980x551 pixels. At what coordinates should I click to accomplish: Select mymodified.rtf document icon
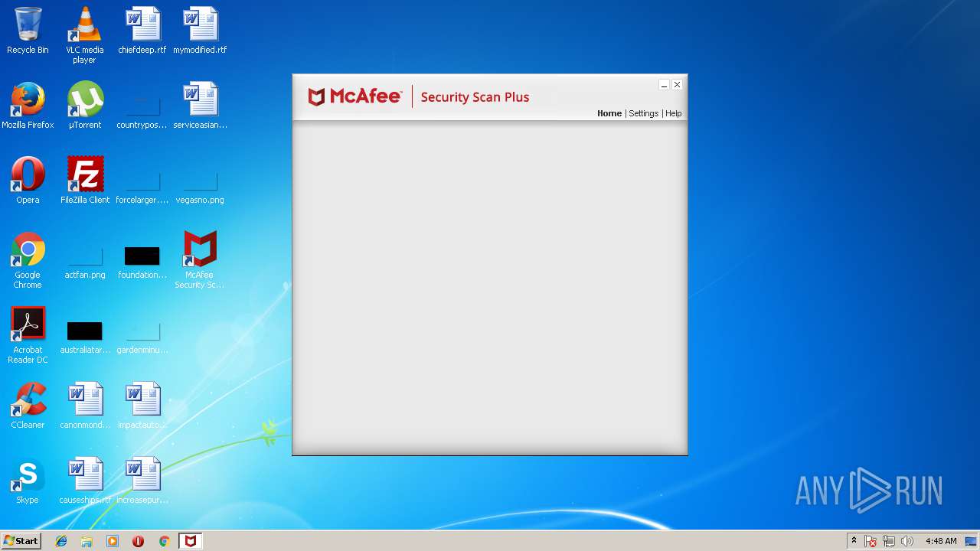click(200, 31)
